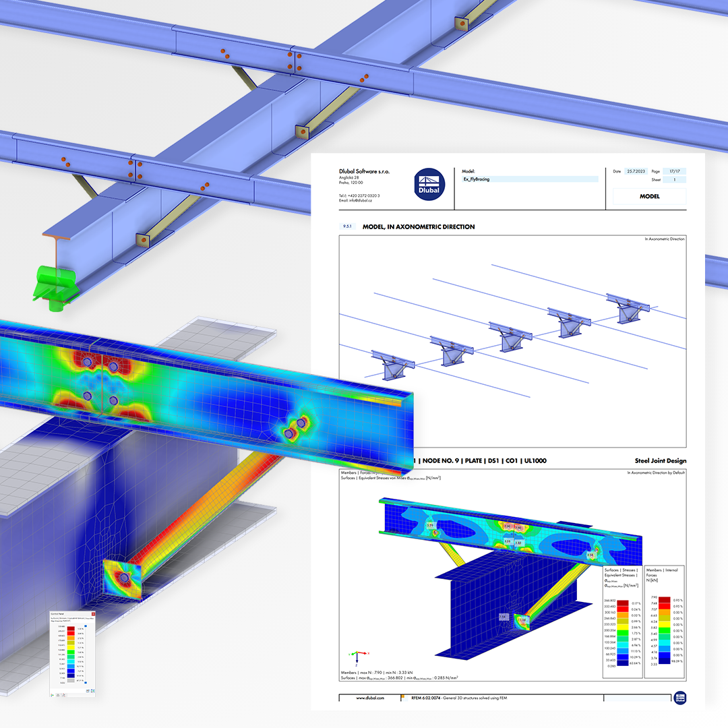Screen dimensions: 728x728
Task: Select the cyan swatch in Control Panel
Action: [71, 662]
